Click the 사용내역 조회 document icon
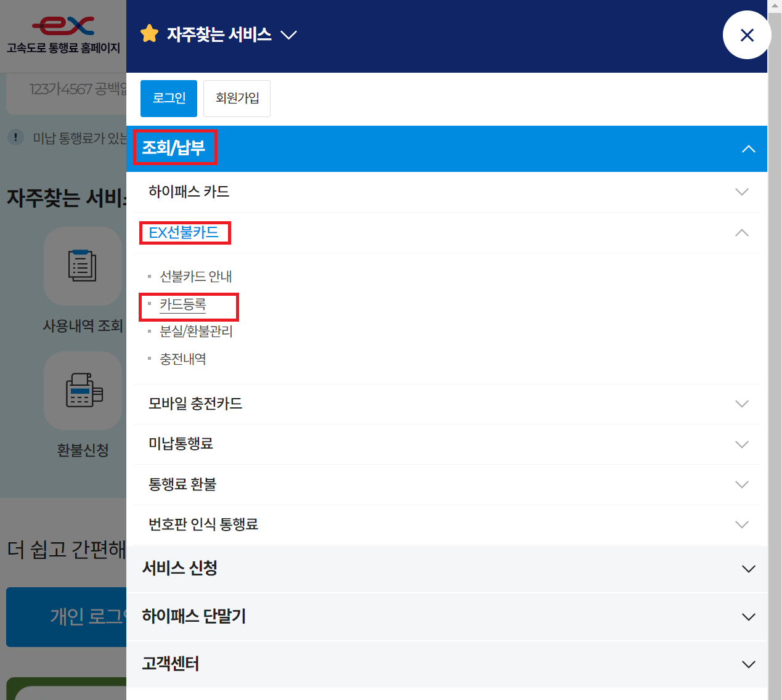Image resolution: width=782 pixels, height=700 pixels. [x=83, y=266]
